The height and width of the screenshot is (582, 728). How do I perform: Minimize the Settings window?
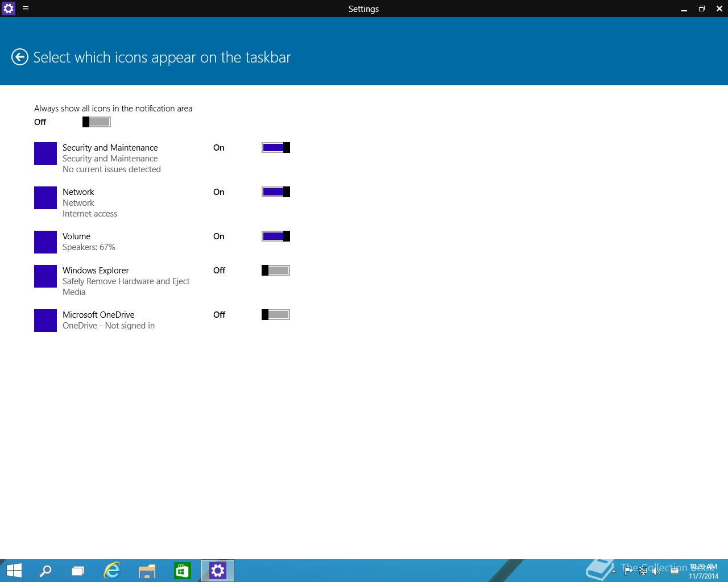pos(684,9)
